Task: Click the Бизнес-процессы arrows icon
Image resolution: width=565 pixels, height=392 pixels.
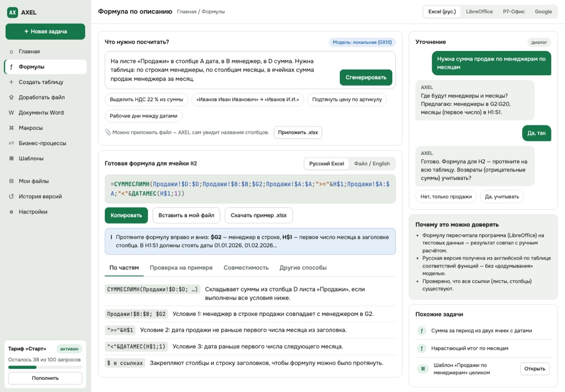Action: [11, 143]
